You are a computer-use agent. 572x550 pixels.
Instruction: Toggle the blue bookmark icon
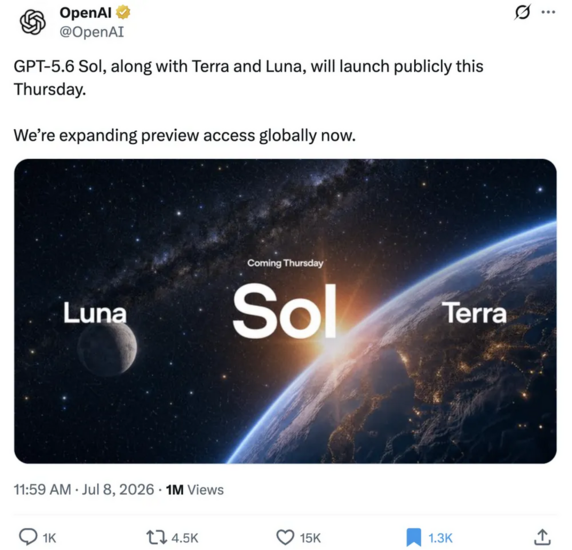coord(414,537)
